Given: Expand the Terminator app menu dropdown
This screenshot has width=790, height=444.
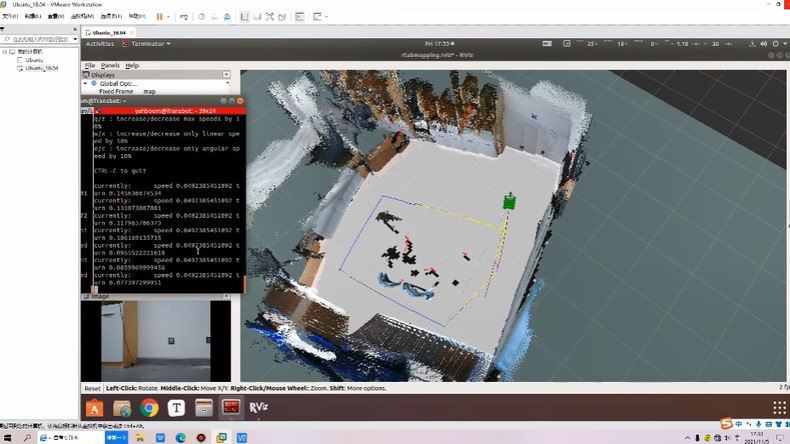Looking at the screenshot, I should pyautogui.click(x=146, y=44).
